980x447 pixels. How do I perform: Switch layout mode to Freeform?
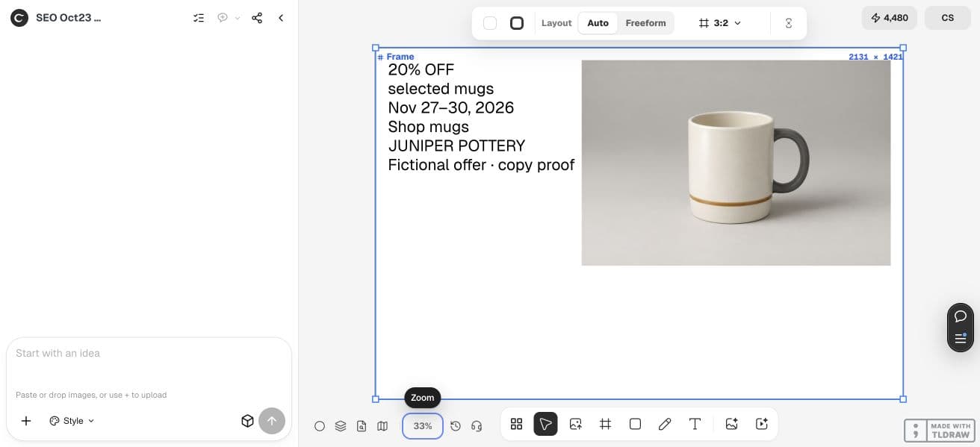645,23
